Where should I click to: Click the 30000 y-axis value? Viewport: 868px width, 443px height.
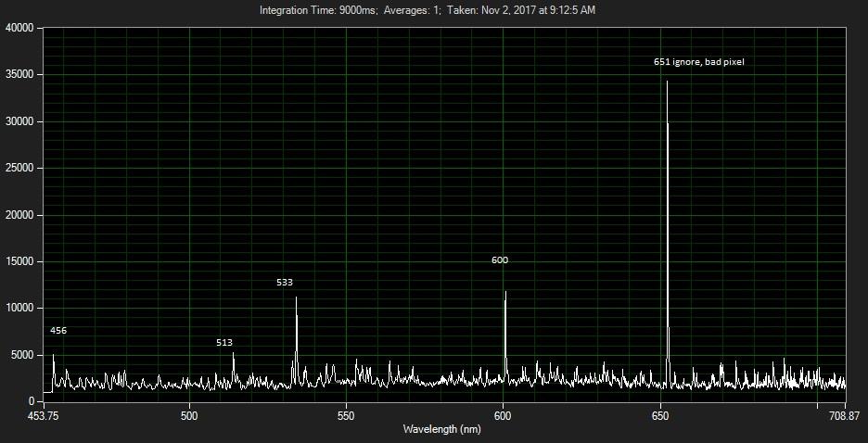pos(19,121)
